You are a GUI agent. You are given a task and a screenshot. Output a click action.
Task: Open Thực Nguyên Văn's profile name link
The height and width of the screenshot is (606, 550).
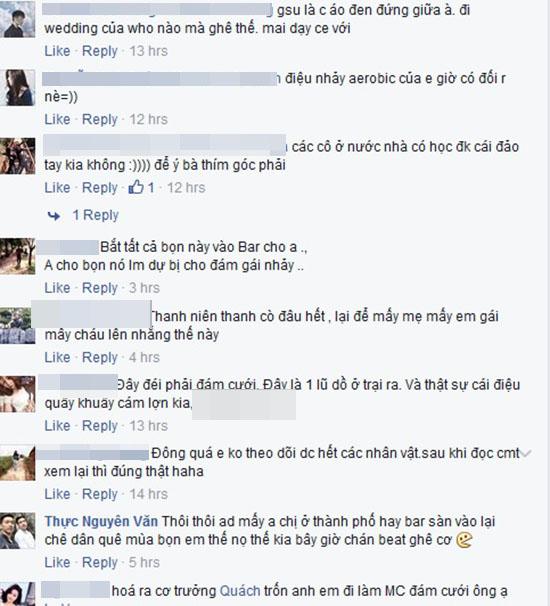(x=101, y=521)
